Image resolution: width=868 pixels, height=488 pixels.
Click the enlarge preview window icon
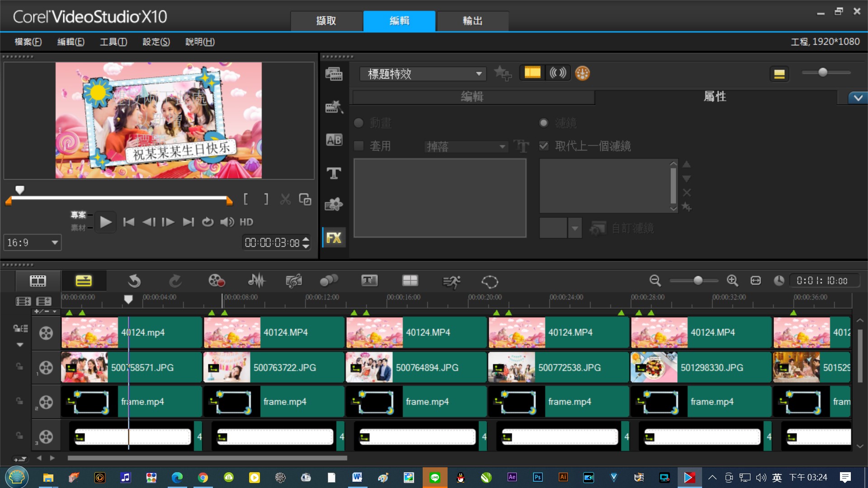coord(305,199)
